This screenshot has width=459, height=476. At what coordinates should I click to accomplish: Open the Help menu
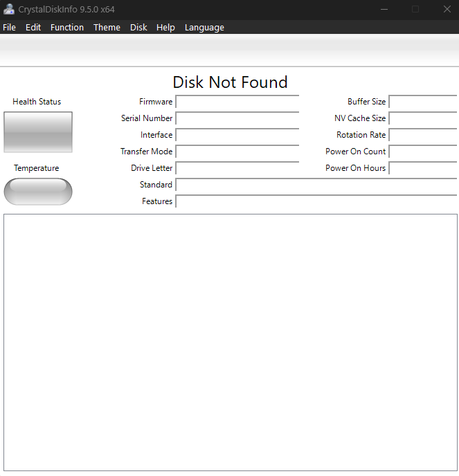pyautogui.click(x=165, y=27)
